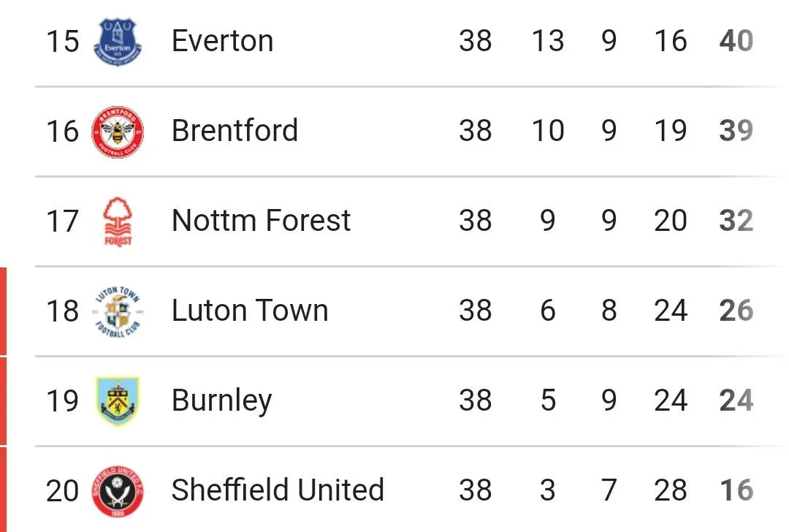Click Luton Town's 26 points value
Screen dimensions: 789x532
736,310
